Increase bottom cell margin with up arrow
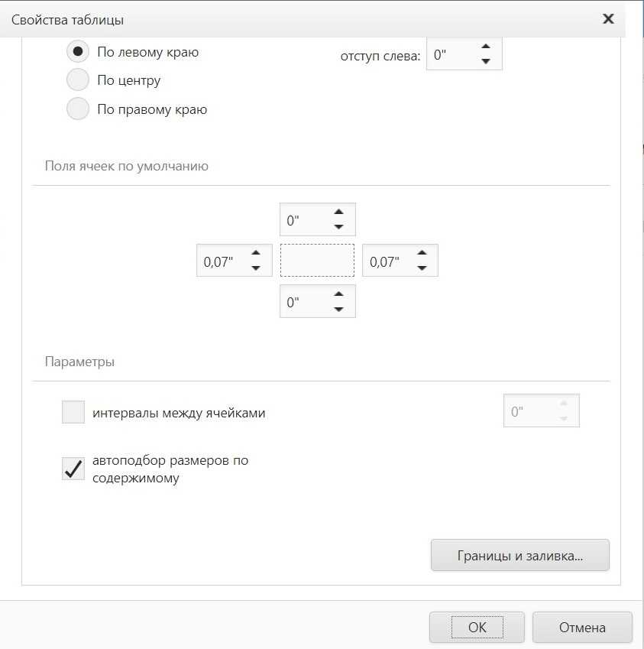 pos(338,294)
